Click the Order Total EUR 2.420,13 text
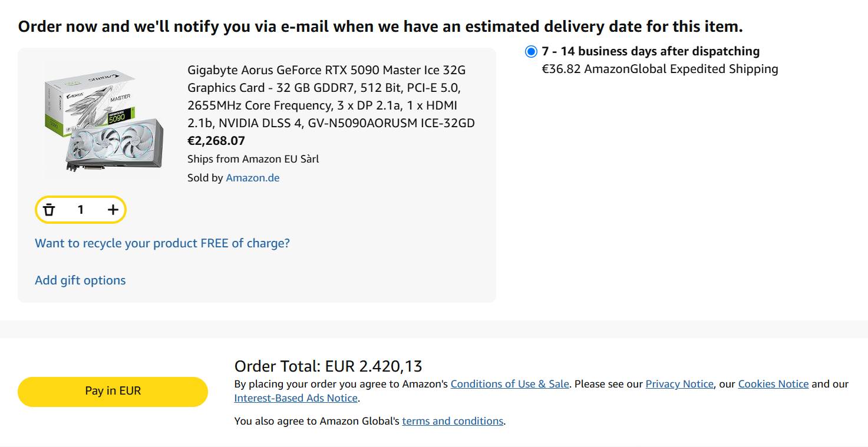The width and height of the screenshot is (868, 447). coord(328,366)
